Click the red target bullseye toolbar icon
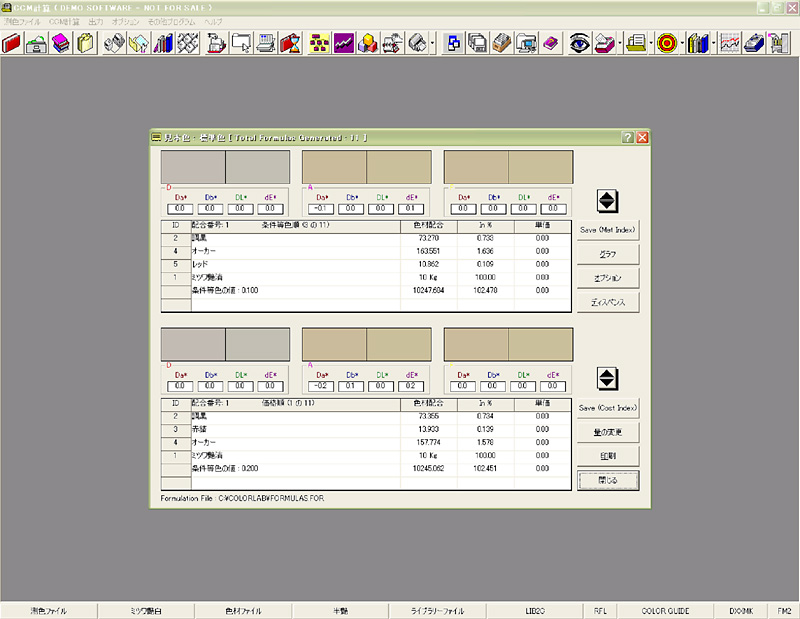Viewport: 800px width, 619px height. pyautogui.click(x=667, y=43)
